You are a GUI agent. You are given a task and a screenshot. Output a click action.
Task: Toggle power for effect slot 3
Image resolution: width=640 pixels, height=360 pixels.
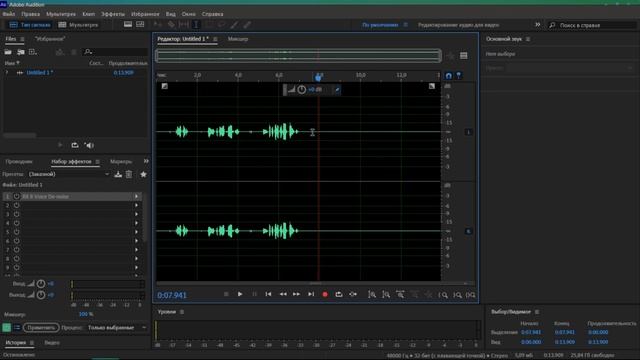[16, 214]
